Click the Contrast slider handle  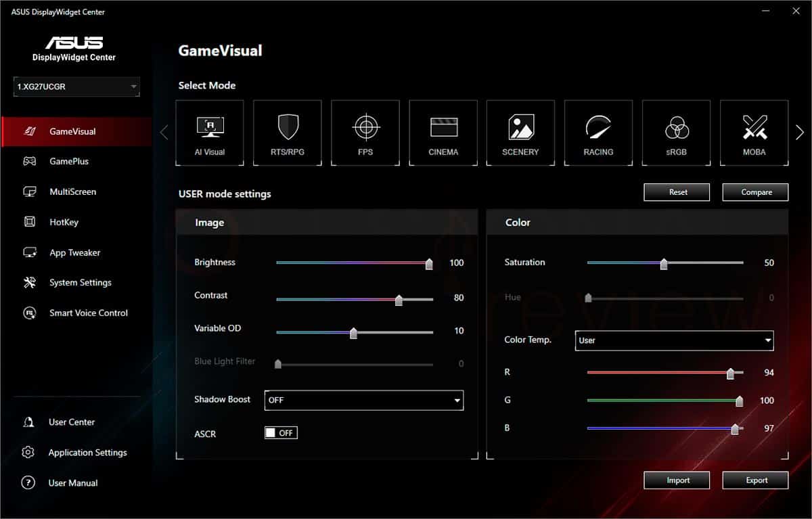(x=399, y=300)
